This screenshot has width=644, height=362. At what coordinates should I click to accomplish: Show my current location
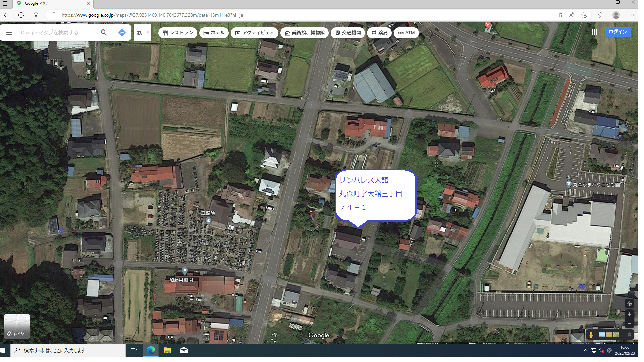tap(629, 304)
